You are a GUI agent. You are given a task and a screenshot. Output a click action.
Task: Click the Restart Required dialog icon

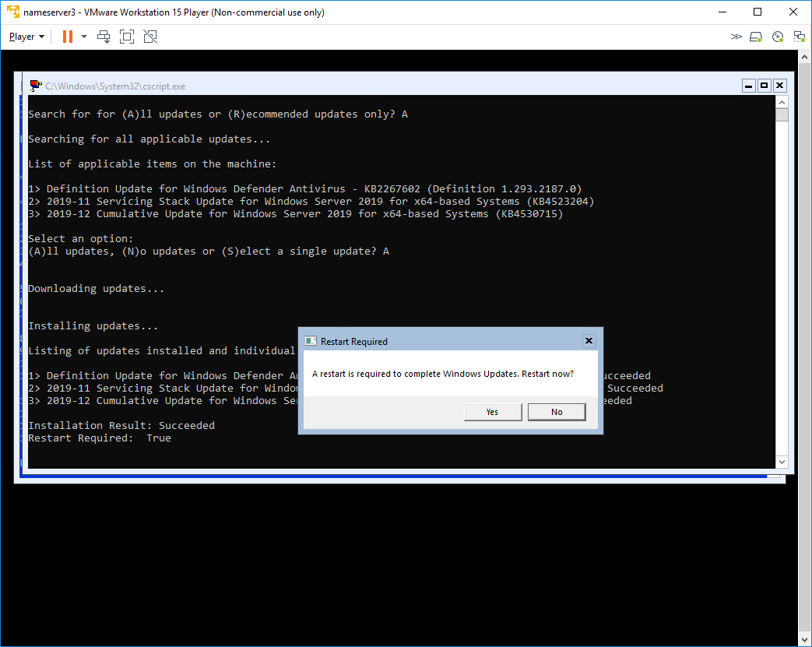(x=311, y=341)
